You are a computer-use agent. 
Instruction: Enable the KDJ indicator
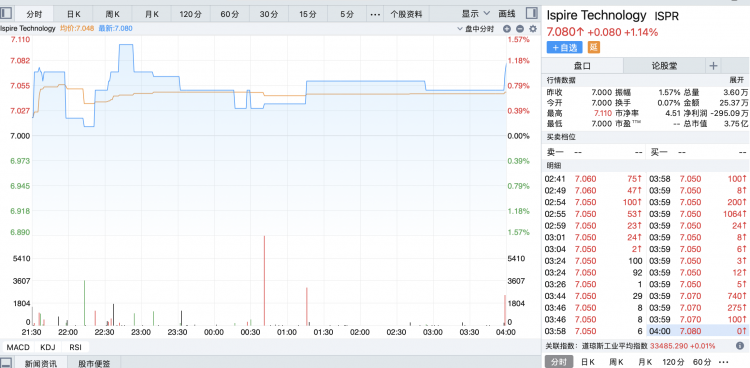pyautogui.click(x=48, y=347)
